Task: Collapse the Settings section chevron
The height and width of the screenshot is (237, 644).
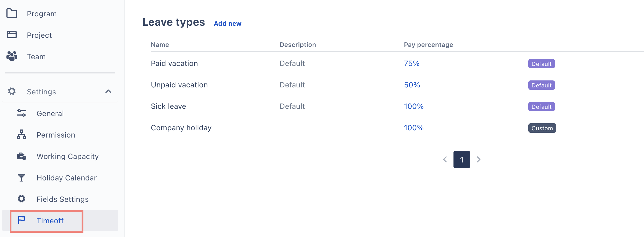Action: click(108, 92)
